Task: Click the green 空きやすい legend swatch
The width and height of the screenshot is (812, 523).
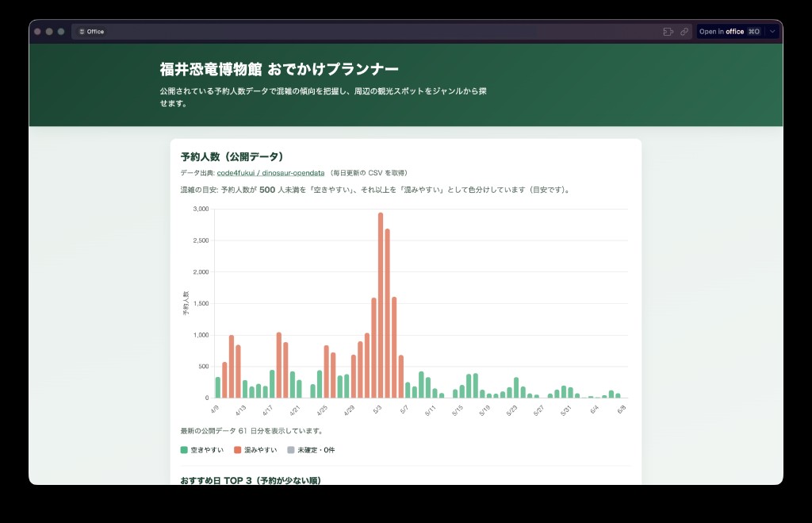Action: click(185, 450)
